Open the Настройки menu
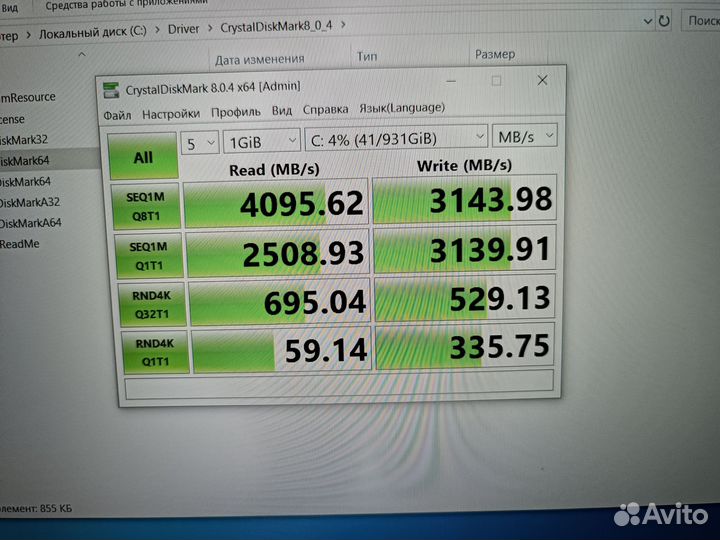The width and height of the screenshot is (720, 540). [170, 114]
